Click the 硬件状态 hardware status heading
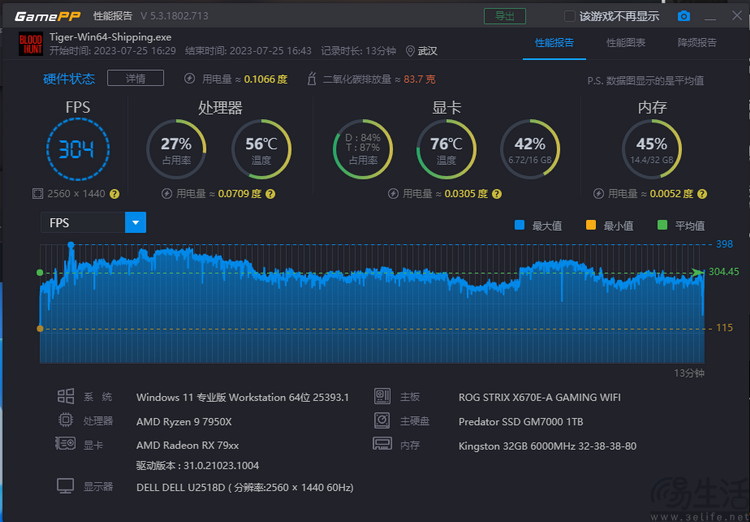 (x=69, y=79)
